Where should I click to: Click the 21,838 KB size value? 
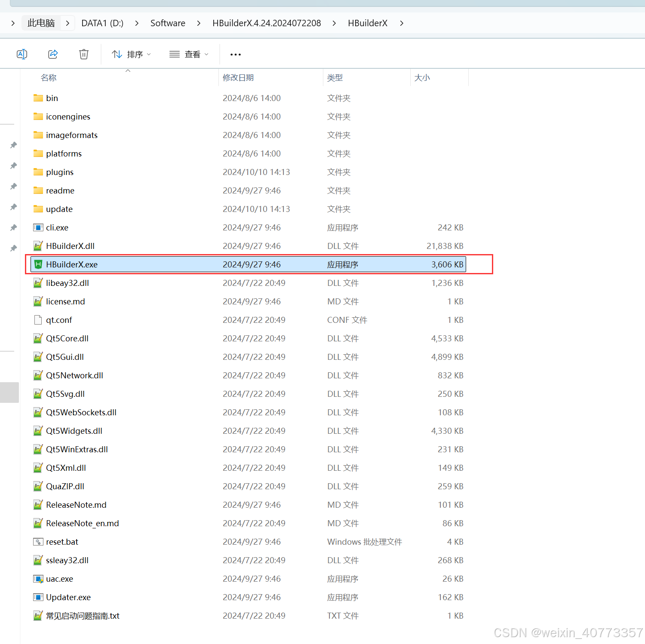tap(445, 246)
